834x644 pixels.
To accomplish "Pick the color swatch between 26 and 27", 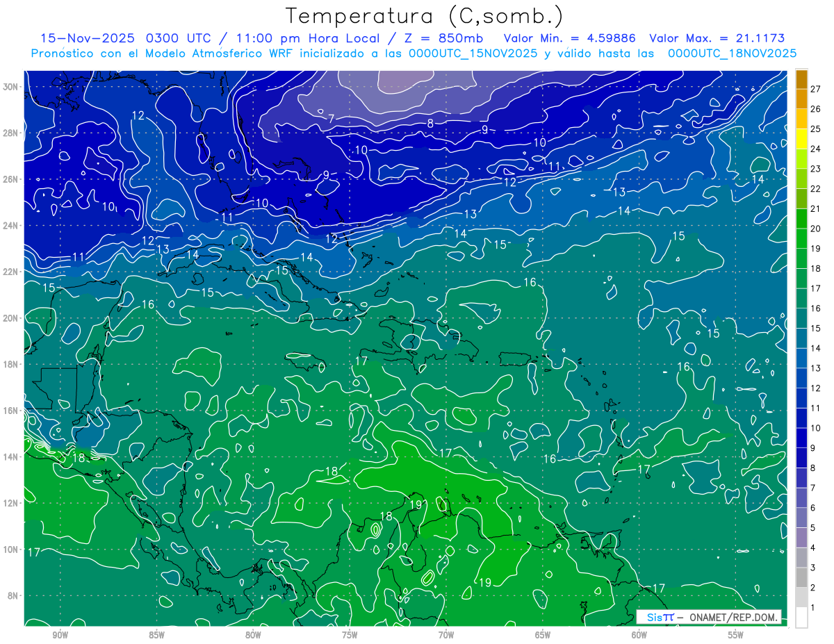I will tap(802, 99).
